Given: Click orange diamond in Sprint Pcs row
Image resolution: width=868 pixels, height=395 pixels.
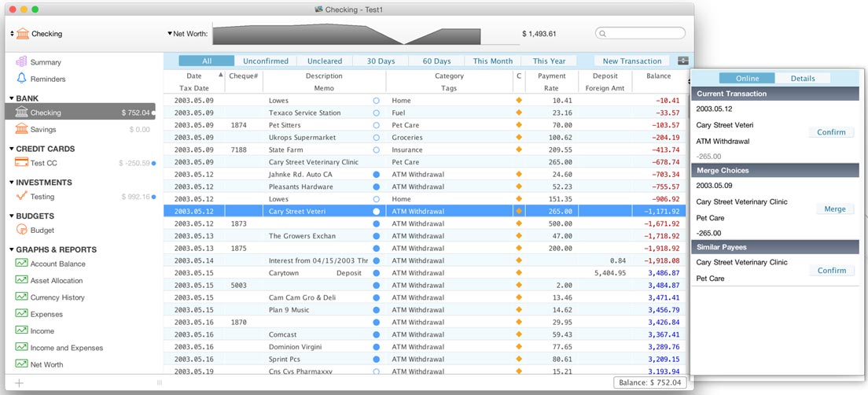Looking at the screenshot, I should click(x=519, y=359).
